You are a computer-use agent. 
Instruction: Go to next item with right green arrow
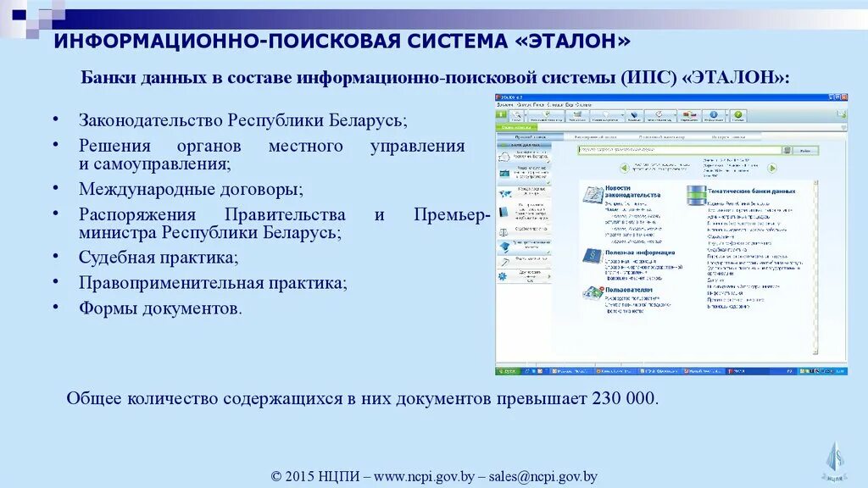[x=772, y=168]
